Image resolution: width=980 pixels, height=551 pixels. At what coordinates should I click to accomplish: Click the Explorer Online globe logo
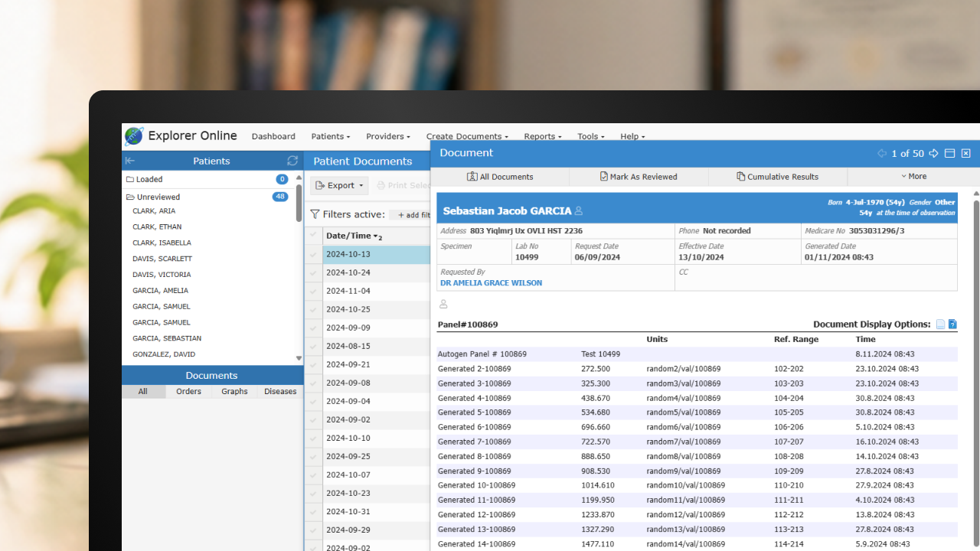click(x=134, y=136)
